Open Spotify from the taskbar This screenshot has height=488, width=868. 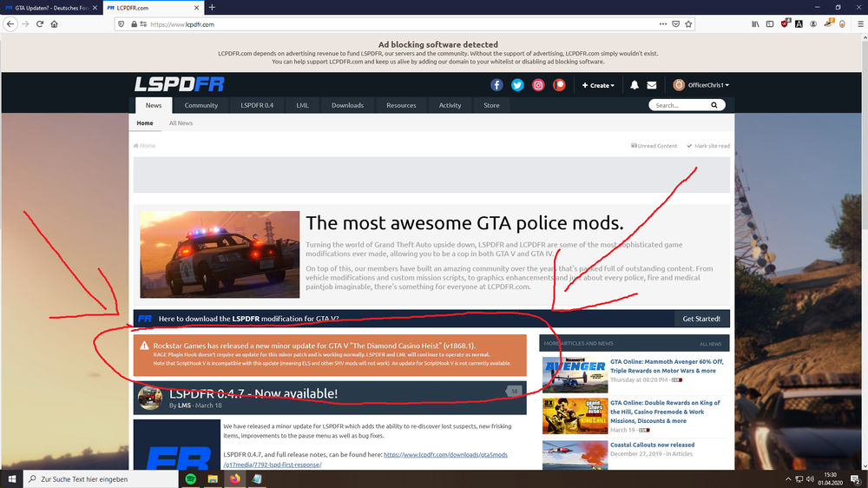pos(190,479)
